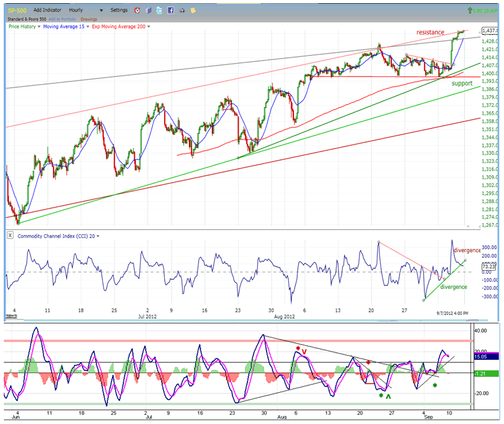Close the Commodity Channel Index panel
Screen dimensions: 504x424
(x=11, y=236)
